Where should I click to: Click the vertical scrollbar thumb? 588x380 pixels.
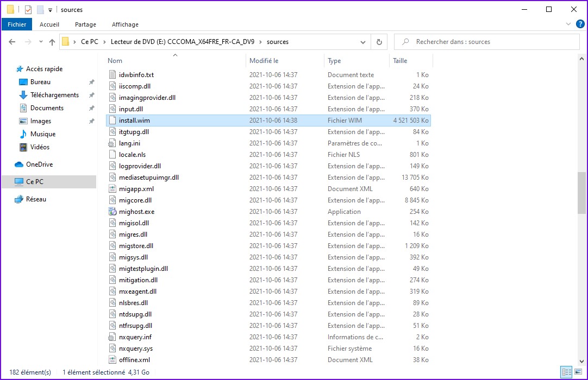coord(581,193)
